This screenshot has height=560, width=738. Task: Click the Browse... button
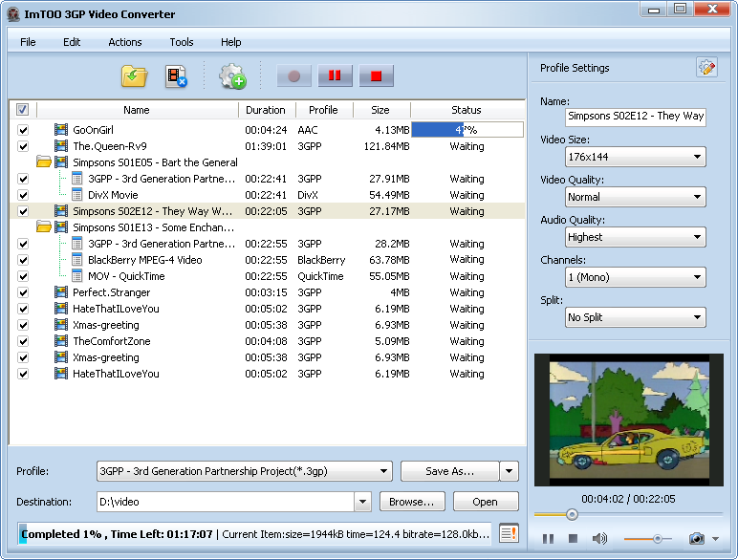411,502
